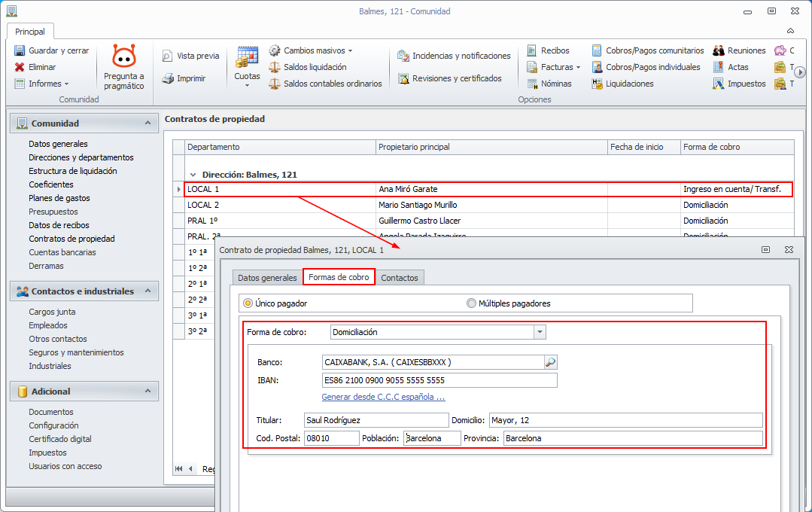812x512 pixels.
Task: Open Forma de cobro dropdown arrow
Action: [540, 332]
